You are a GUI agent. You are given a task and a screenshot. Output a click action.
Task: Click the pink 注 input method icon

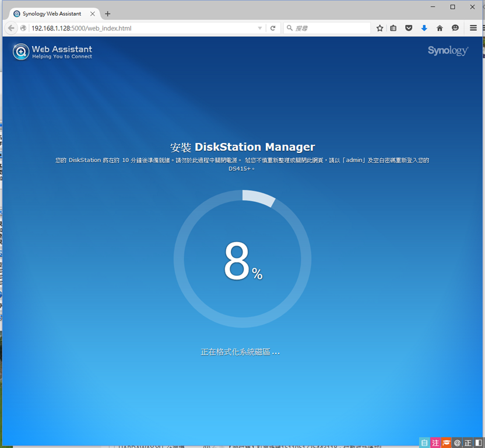click(x=435, y=443)
